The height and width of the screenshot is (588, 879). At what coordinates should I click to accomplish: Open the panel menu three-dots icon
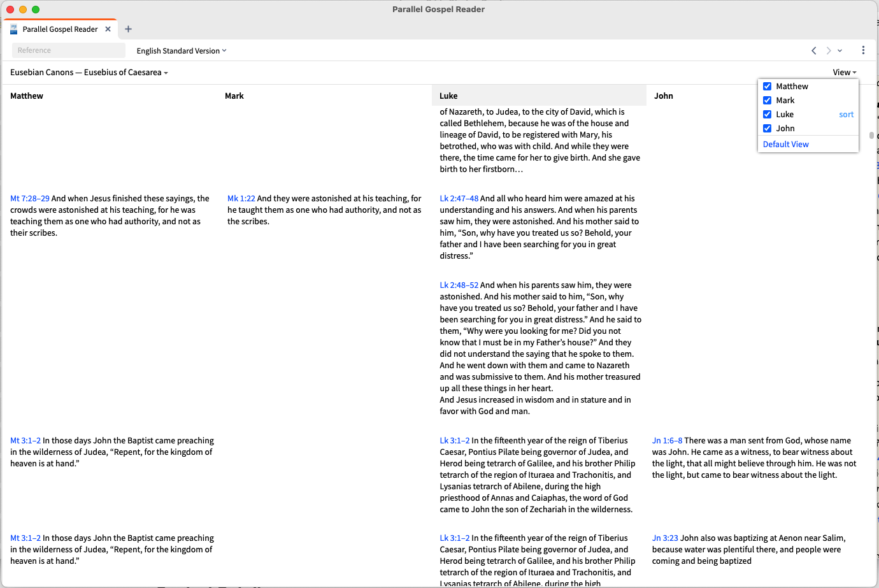coord(863,50)
